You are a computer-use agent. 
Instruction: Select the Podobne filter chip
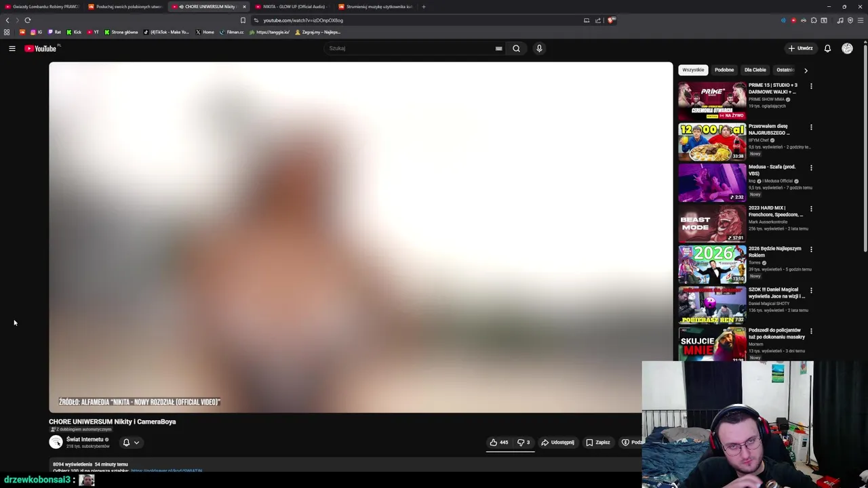click(724, 70)
